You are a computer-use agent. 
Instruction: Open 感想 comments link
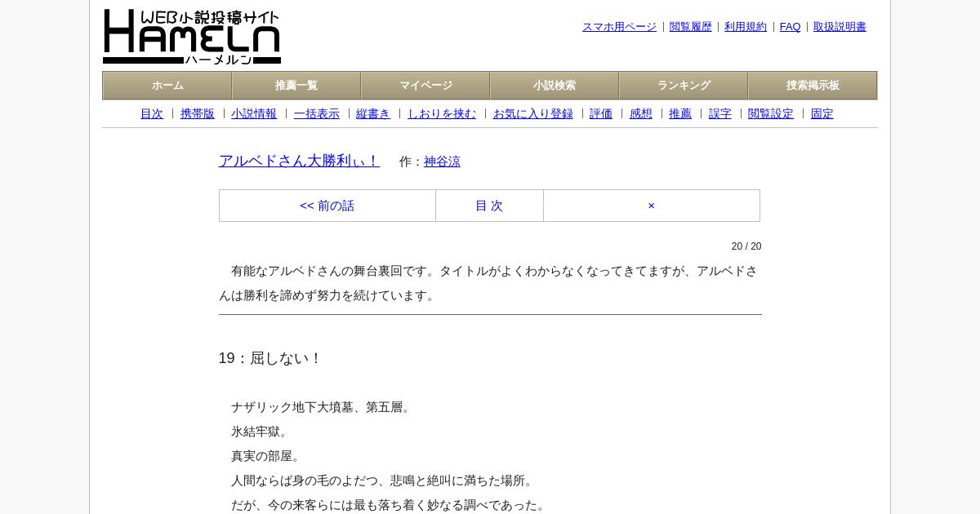[x=641, y=114]
